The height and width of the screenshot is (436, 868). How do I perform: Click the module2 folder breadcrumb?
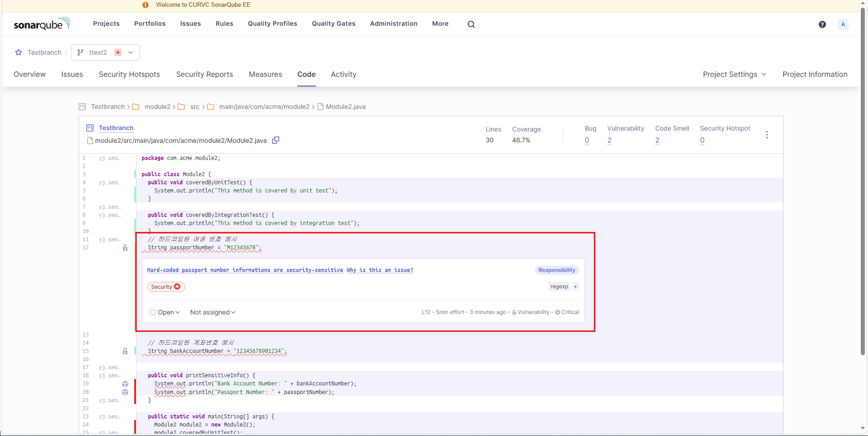pos(157,107)
